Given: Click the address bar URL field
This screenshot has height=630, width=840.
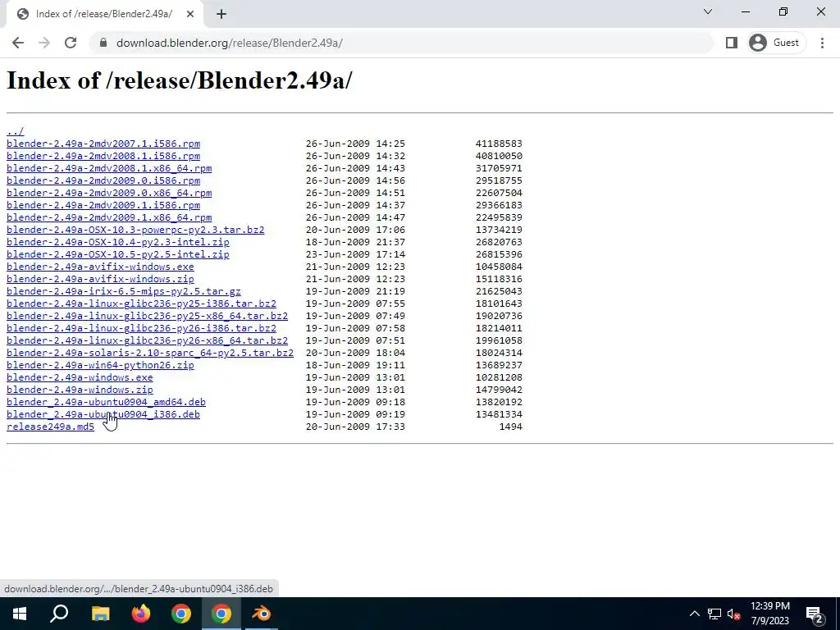Looking at the screenshot, I should click(402, 43).
